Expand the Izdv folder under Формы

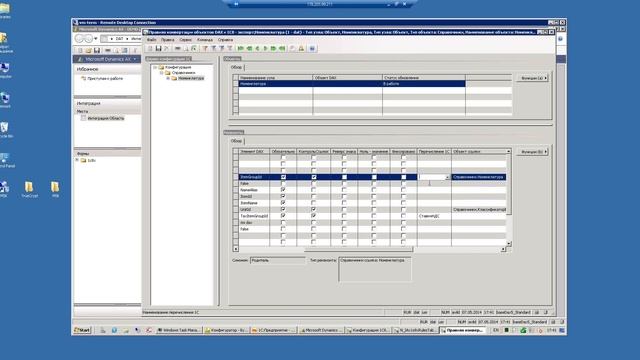coord(77,160)
